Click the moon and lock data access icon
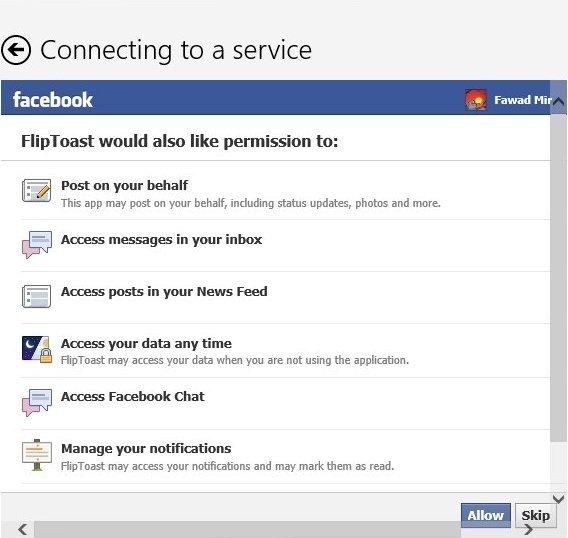568x538 pixels. click(37, 349)
